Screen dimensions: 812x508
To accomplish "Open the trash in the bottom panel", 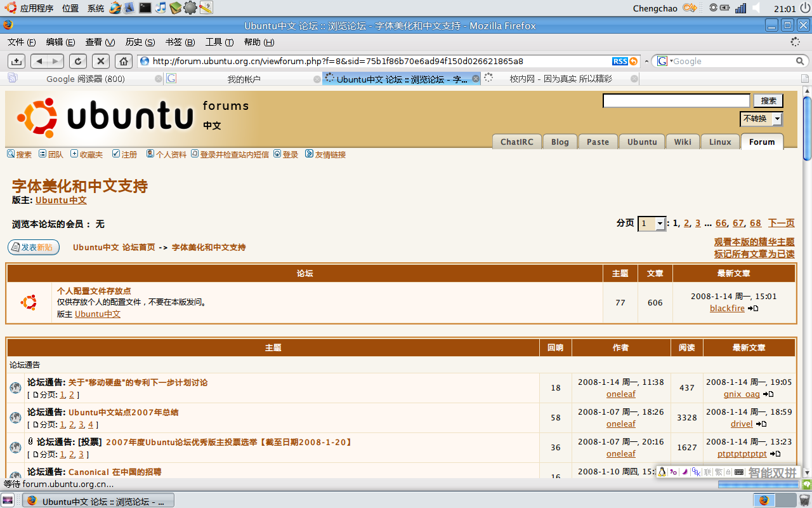I will click(x=804, y=500).
